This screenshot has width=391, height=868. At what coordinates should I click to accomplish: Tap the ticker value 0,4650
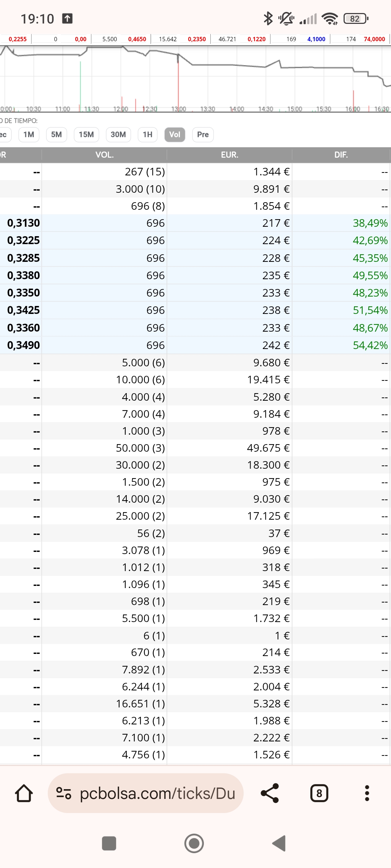tap(137, 39)
